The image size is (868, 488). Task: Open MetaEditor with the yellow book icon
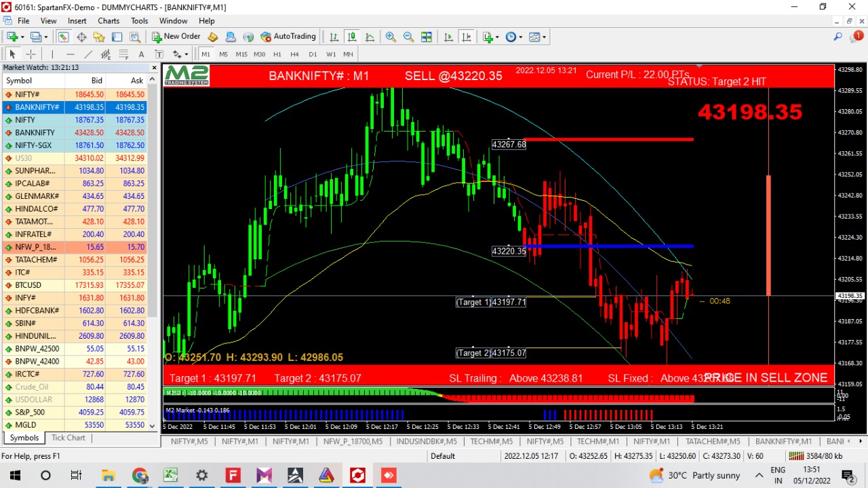coord(213,37)
